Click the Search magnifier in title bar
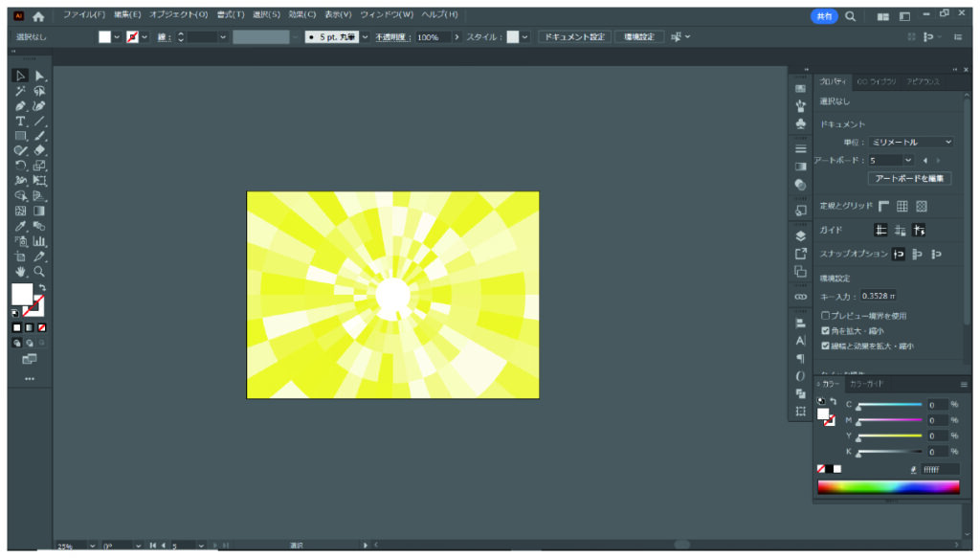The width and height of the screenshot is (980, 558). (851, 17)
